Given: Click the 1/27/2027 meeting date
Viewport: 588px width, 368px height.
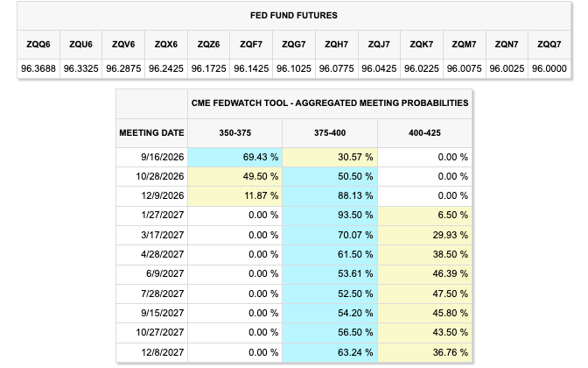Looking at the screenshot, I should 152,216.
